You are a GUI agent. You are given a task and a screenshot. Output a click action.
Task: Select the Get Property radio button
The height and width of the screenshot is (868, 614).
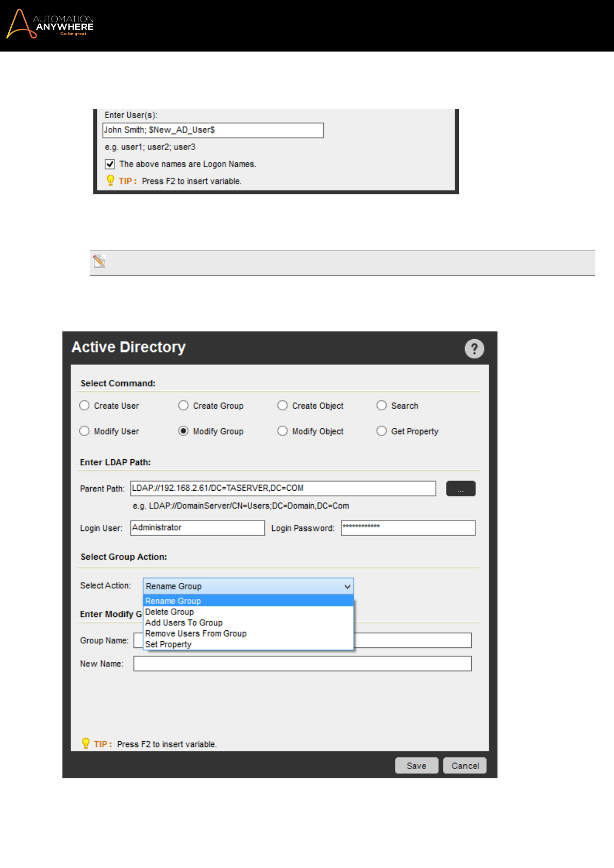(381, 431)
